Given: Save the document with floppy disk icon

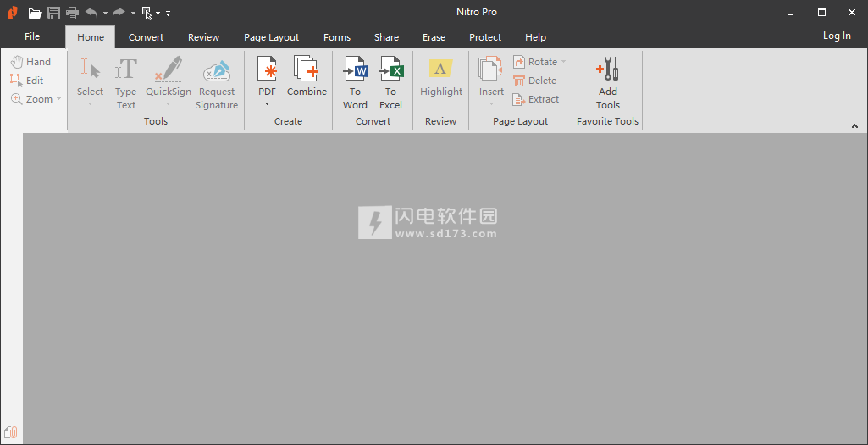Looking at the screenshot, I should 53,13.
